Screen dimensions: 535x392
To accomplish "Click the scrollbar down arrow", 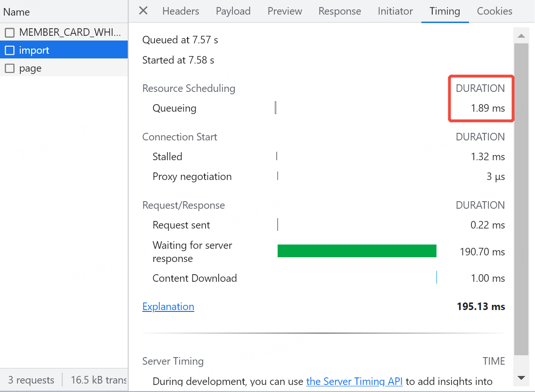I will [x=521, y=377].
